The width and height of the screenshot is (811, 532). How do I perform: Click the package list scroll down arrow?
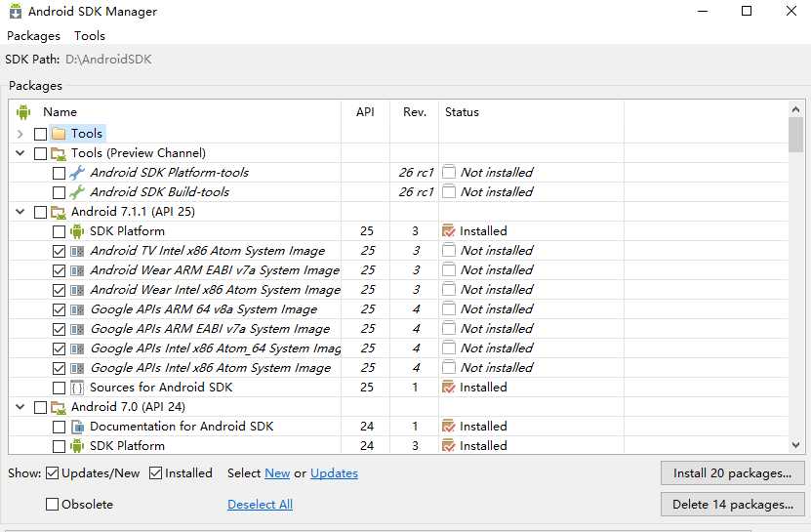[795, 445]
